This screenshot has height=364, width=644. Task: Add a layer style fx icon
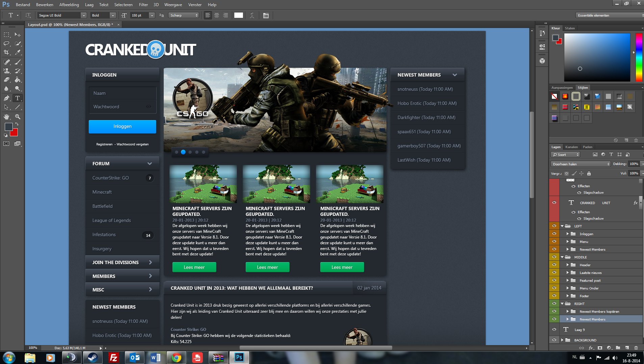(x=591, y=347)
